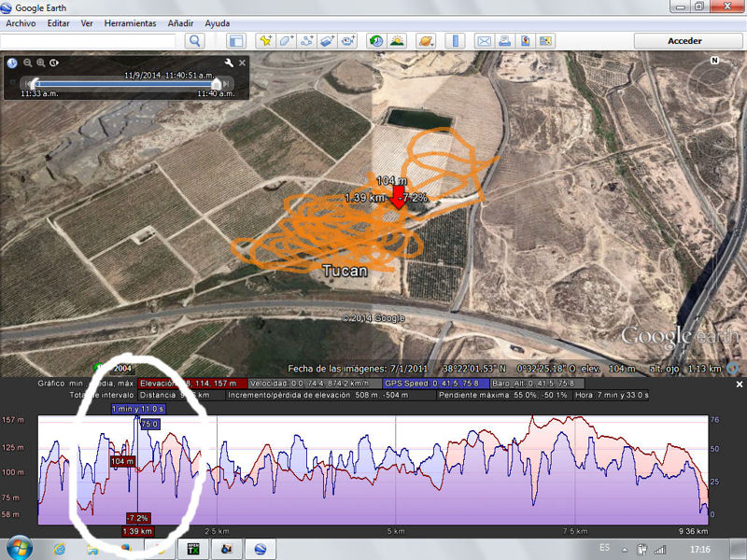Click the Distancia total readout
Screen dimensions: 747x560
(x=181, y=395)
